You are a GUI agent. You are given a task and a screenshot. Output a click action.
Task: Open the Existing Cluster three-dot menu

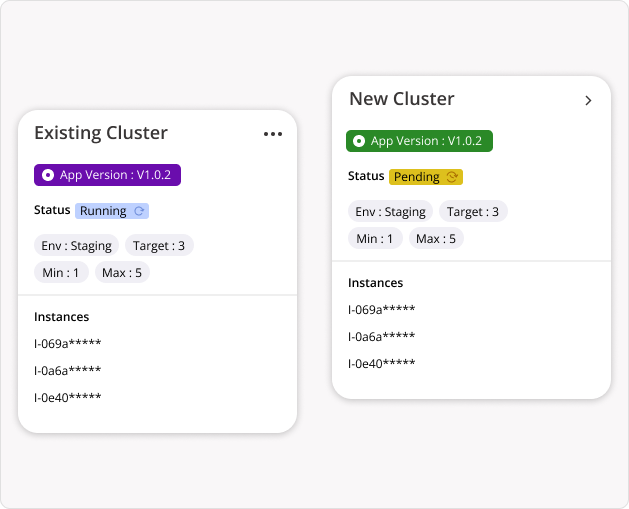(273, 134)
